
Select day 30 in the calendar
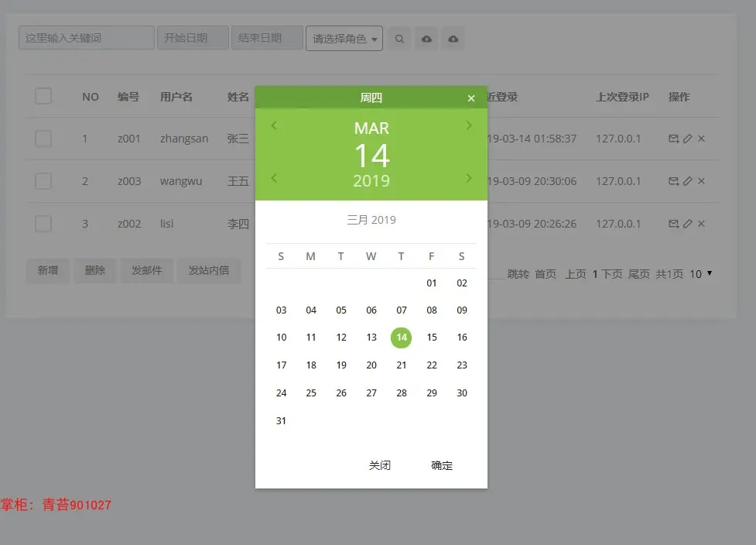pyautogui.click(x=462, y=393)
